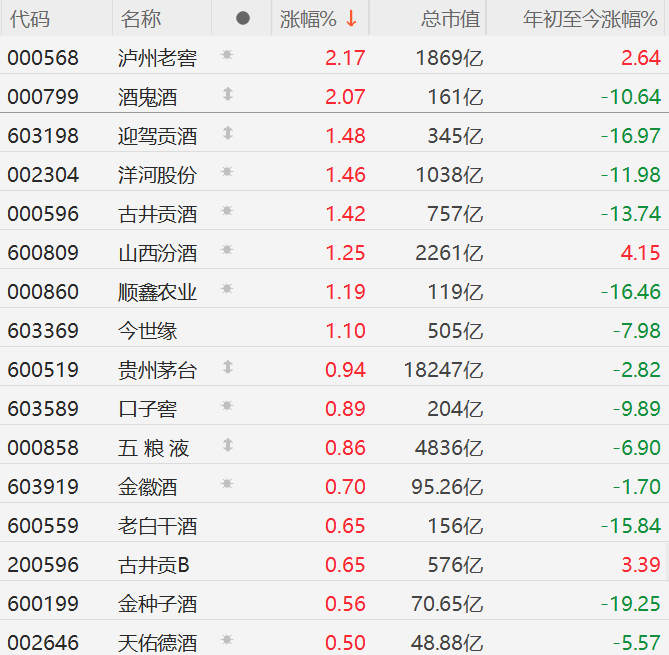Click the up-down arrow icon beside 贵州茅台
This screenshot has height=655, width=669.
point(227,367)
